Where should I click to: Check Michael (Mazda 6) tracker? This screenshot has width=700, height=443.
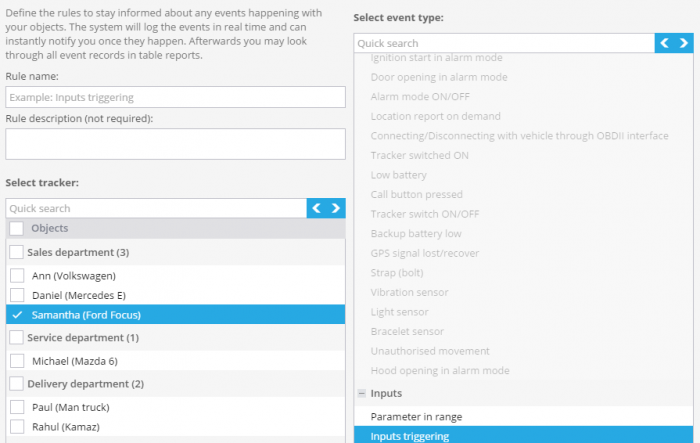pos(17,361)
